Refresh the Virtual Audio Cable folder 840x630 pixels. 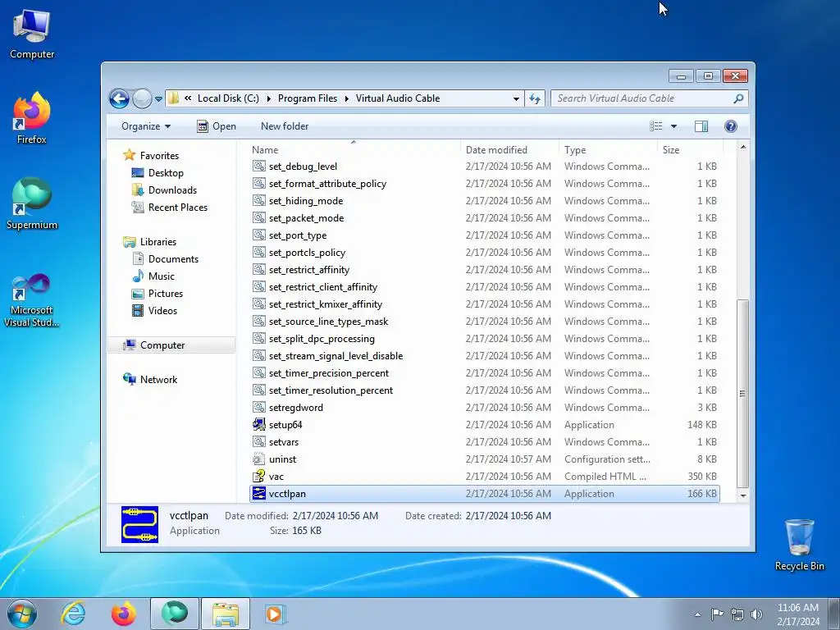point(535,98)
